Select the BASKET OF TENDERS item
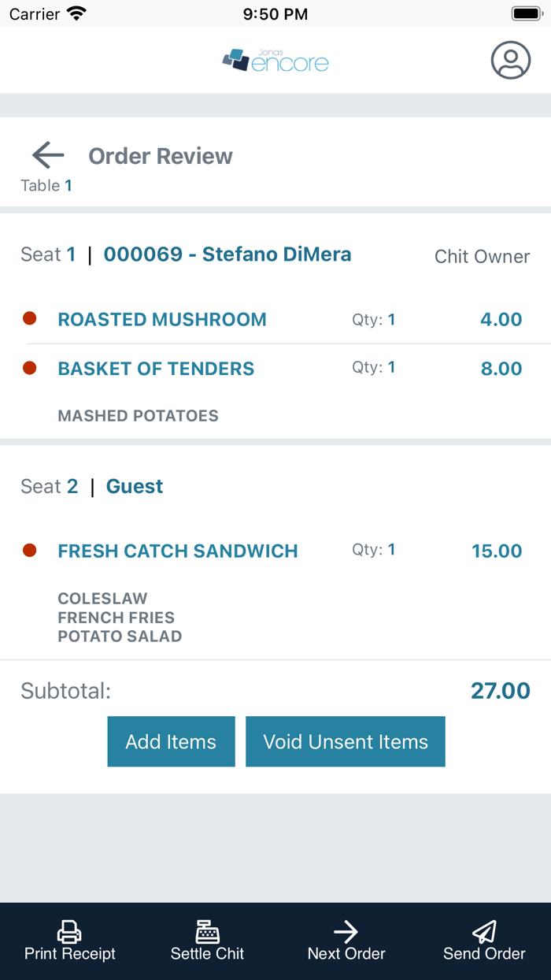The height and width of the screenshot is (980, 551). pos(156,369)
